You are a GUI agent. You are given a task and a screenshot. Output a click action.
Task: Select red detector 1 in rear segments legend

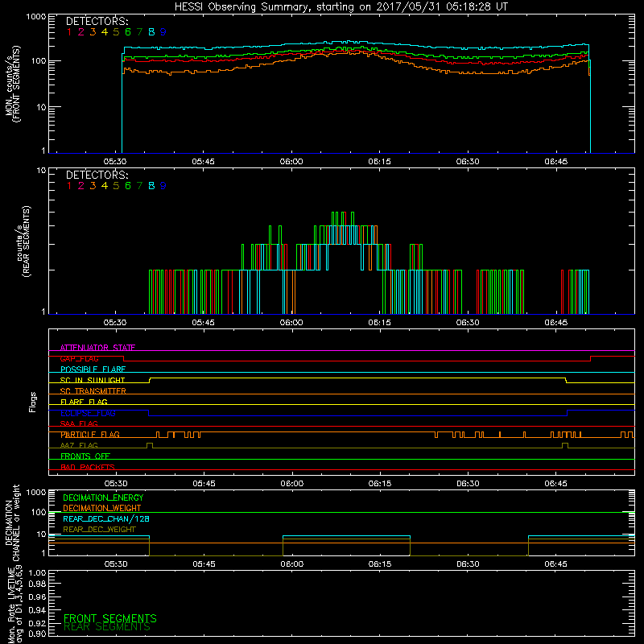coord(69,186)
